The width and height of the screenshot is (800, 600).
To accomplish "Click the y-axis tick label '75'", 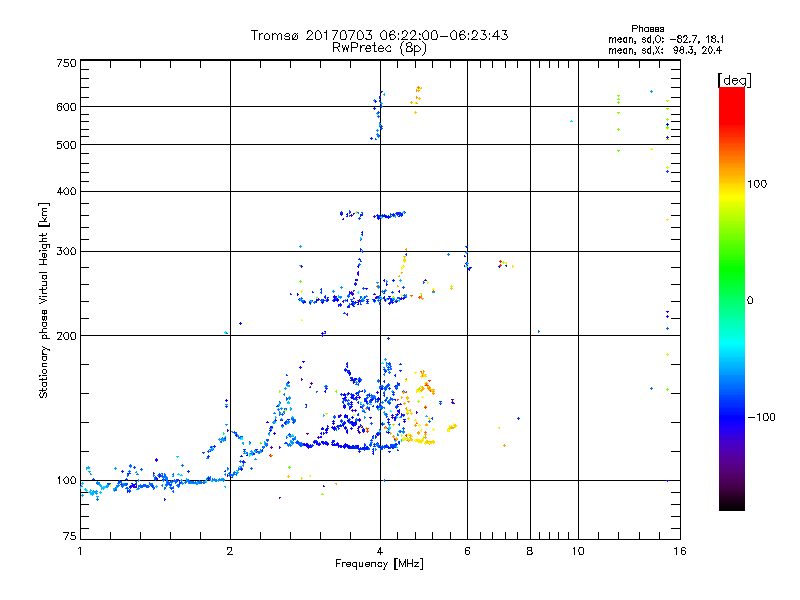I will pyautogui.click(x=69, y=536).
